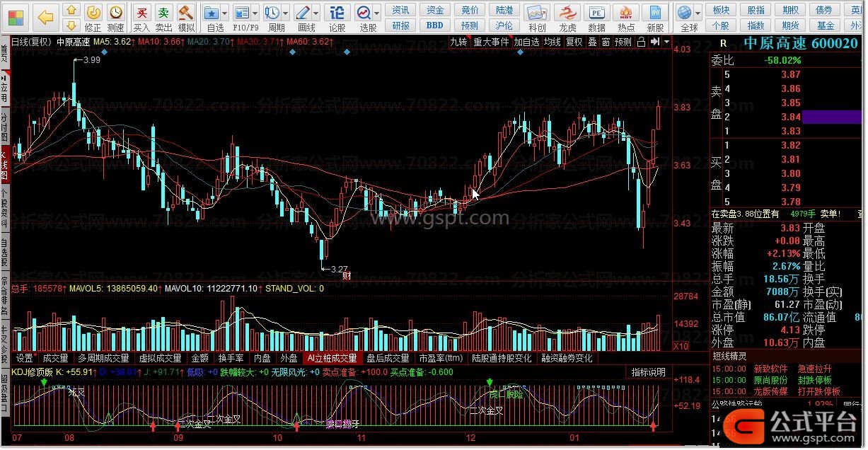Click the F10/F9 company info icon

(x=242, y=12)
